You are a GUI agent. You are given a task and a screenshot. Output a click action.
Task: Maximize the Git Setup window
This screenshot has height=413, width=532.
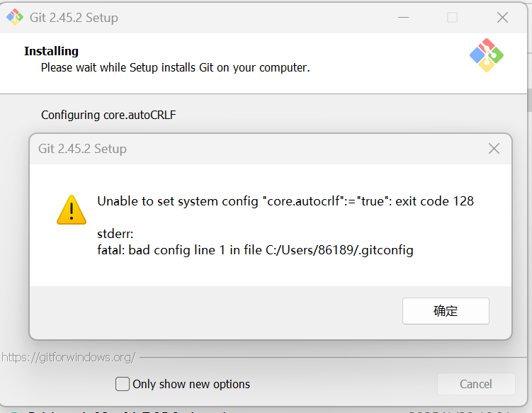click(452, 17)
